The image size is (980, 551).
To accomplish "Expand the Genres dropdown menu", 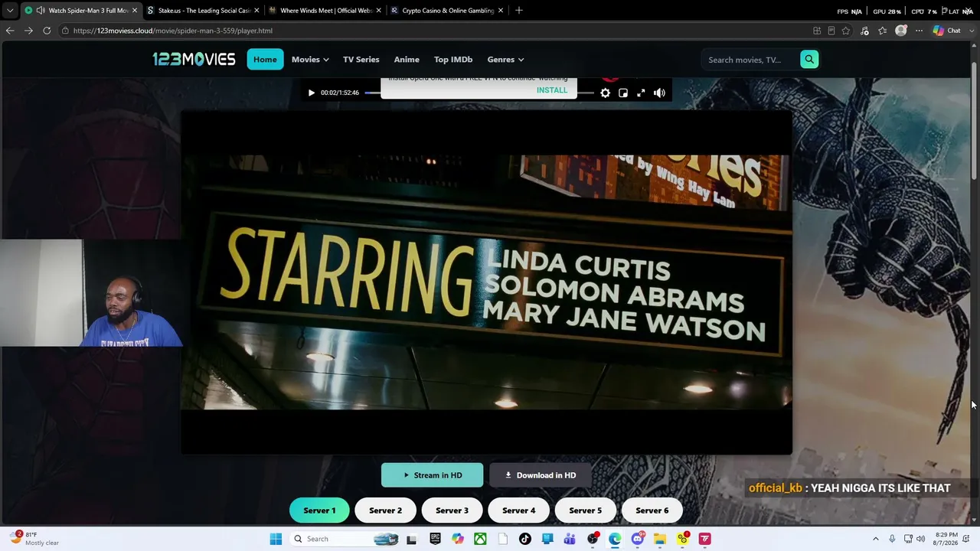I will pyautogui.click(x=505, y=59).
